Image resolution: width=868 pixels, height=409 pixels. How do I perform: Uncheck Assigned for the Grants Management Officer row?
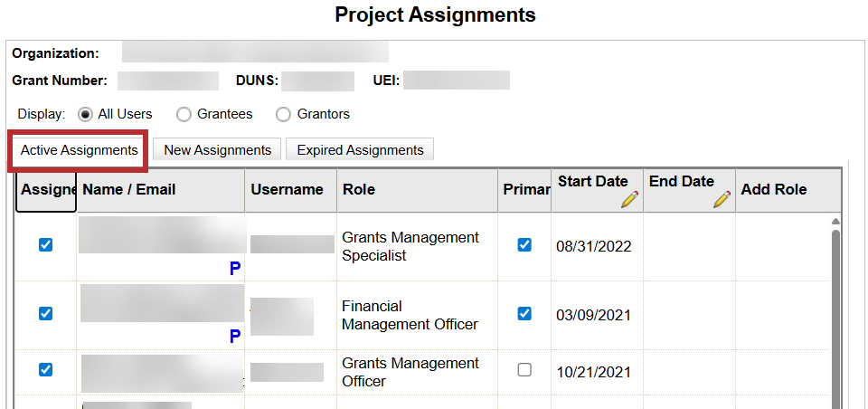pyautogui.click(x=46, y=369)
